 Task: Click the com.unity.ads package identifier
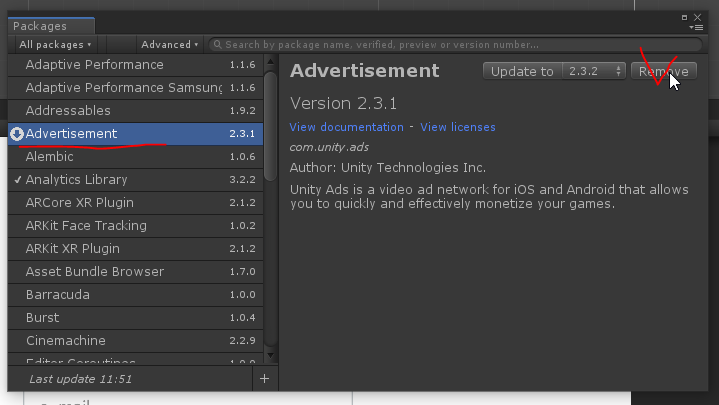pos(329,147)
